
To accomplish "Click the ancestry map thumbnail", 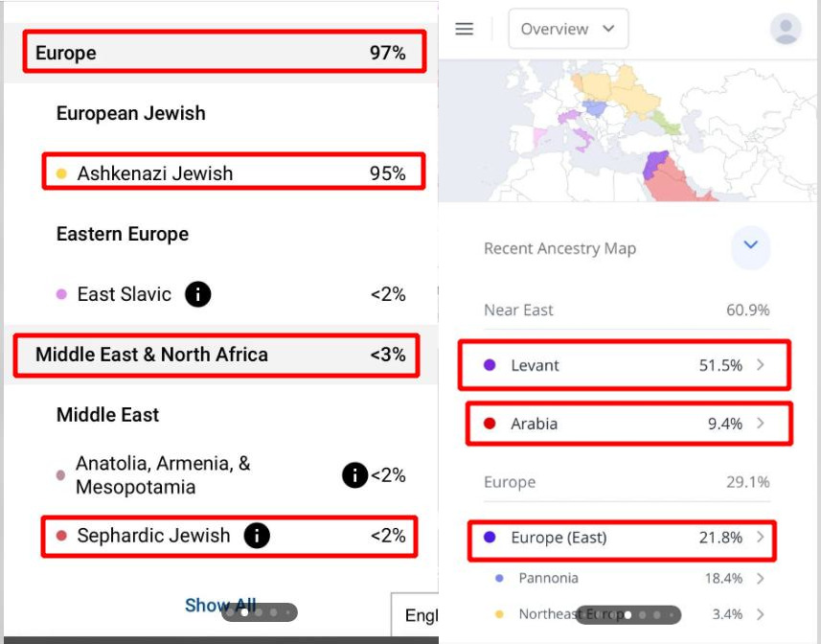I will (627, 129).
